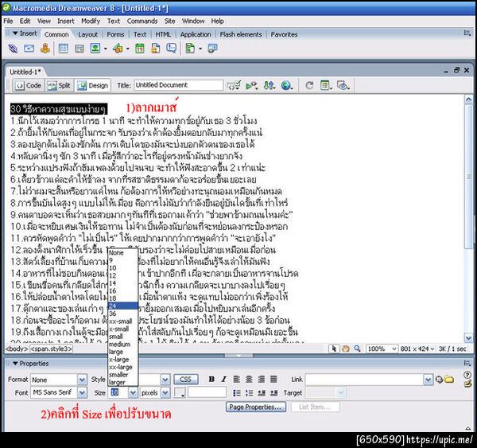Click the Server-Side Include icon
477x448 pixels.
click(x=156, y=49)
